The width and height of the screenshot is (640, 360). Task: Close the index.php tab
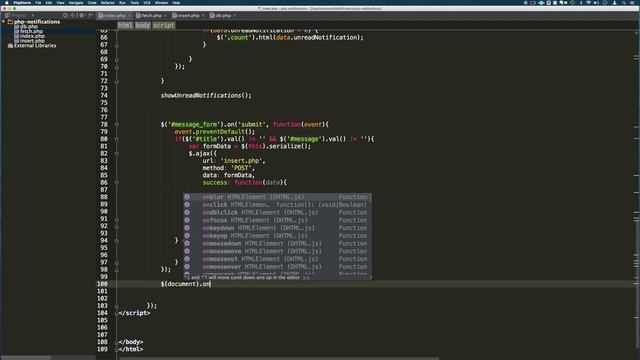pyautogui.click(x=129, y=16)
